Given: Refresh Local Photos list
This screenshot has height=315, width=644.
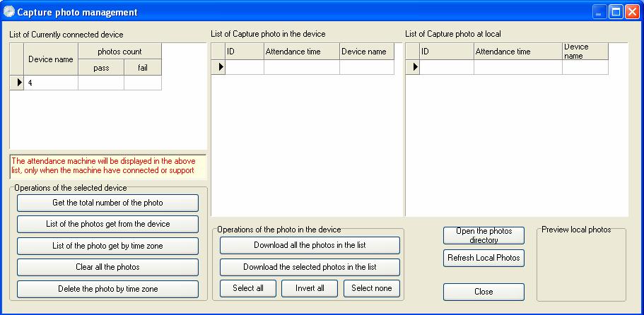Looking at the screenshot, I should click(x=484, y=258).
